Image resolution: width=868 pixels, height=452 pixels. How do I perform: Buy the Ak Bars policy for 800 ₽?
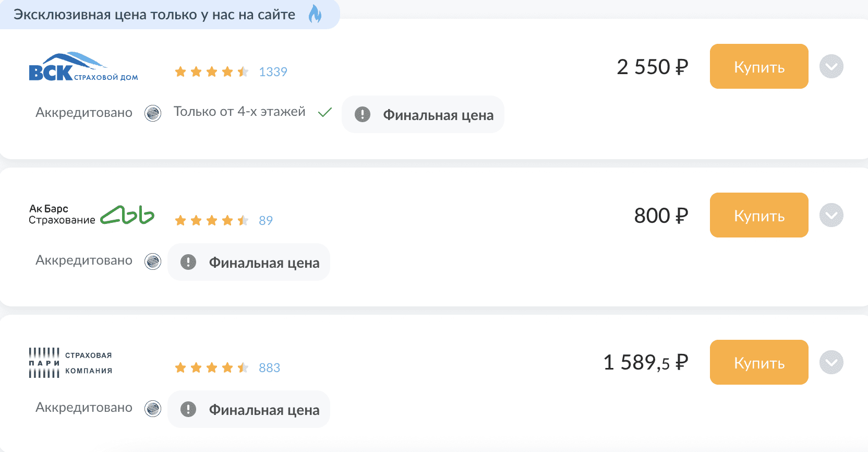tap(759, 215)
